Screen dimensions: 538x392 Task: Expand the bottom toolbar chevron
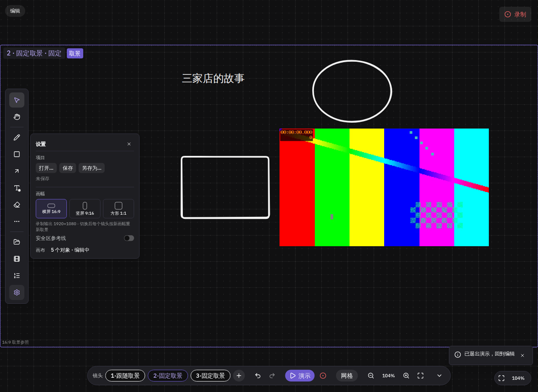[x=439, y=376]
